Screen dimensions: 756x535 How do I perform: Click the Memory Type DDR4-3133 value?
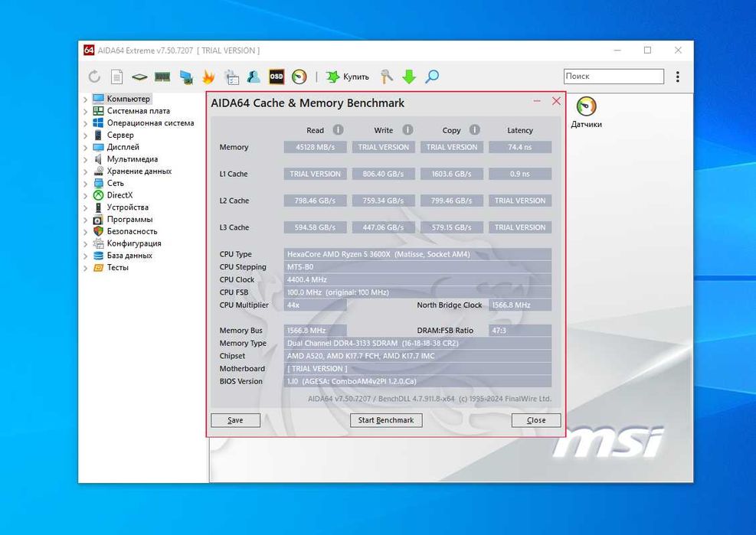417,343
